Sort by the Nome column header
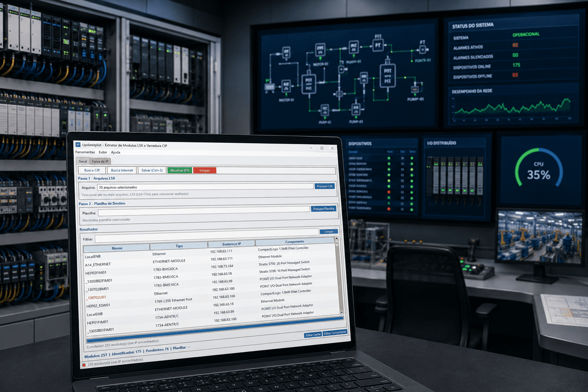Image resolution: width=588 pixels, height=392 pixels. 117,248
